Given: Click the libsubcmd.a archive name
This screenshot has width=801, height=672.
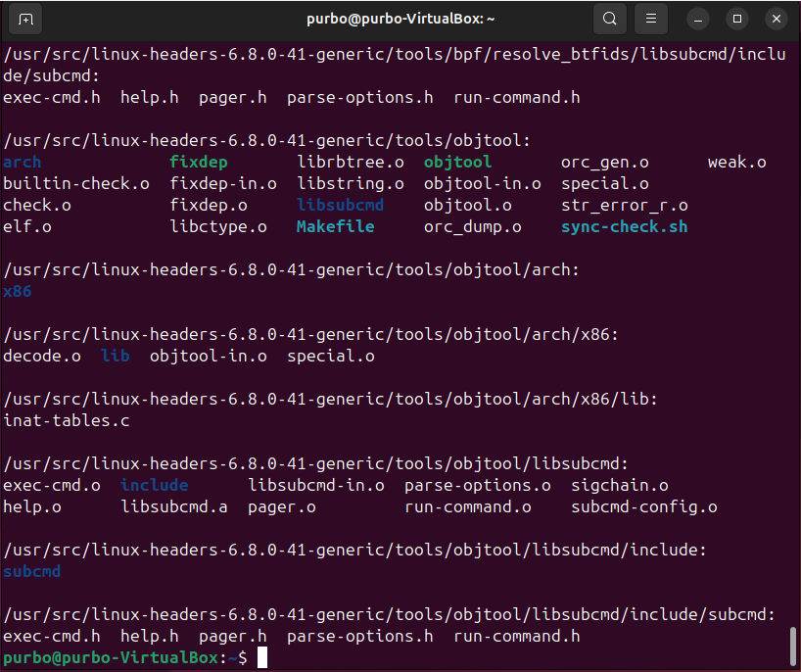Looking at the screenshot, I should tap(174, 506).
